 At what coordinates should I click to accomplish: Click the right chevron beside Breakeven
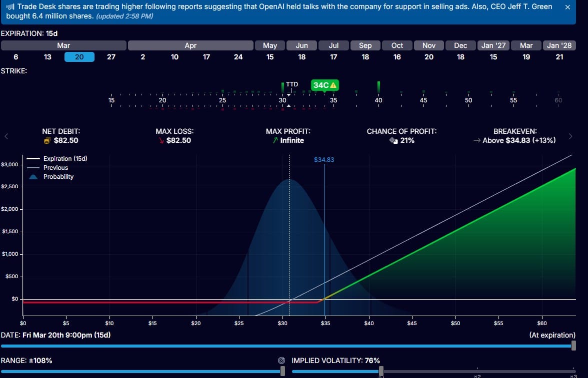(571, 136)
